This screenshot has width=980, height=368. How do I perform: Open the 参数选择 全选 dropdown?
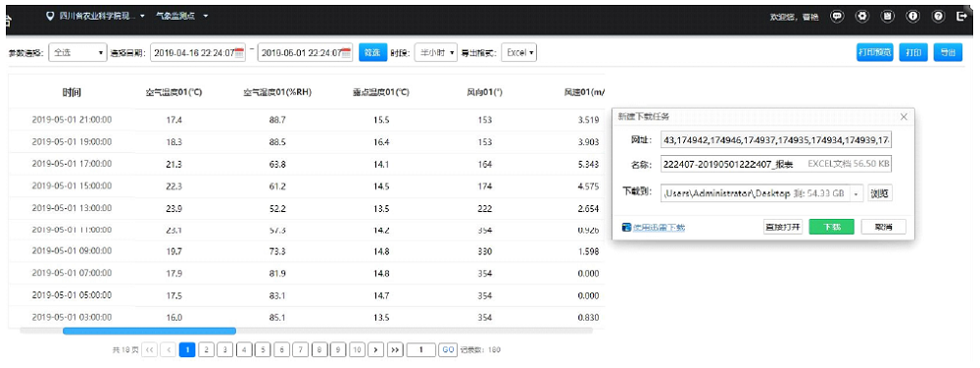click(77, 53)
